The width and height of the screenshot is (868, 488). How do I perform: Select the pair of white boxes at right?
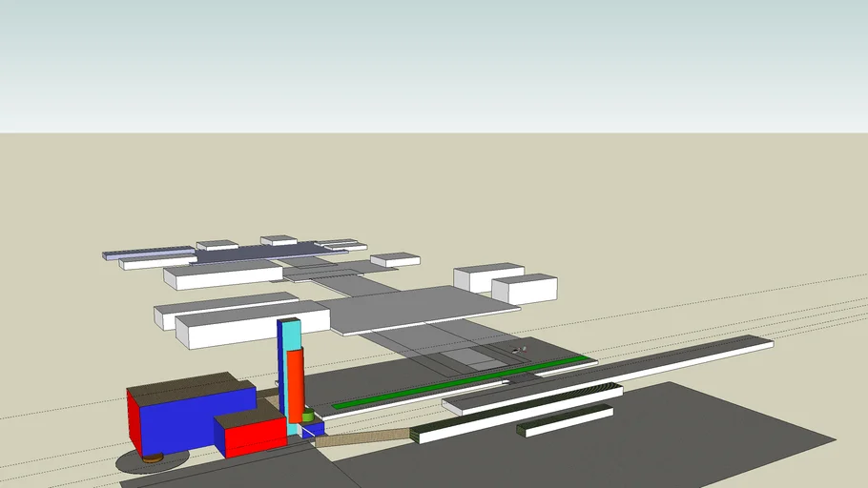point(506,283)
